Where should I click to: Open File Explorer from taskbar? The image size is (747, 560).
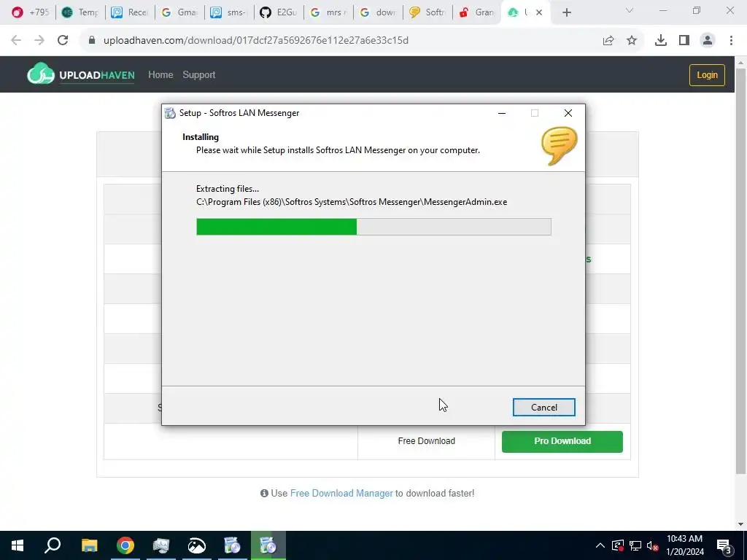click(x=89, y=545)
